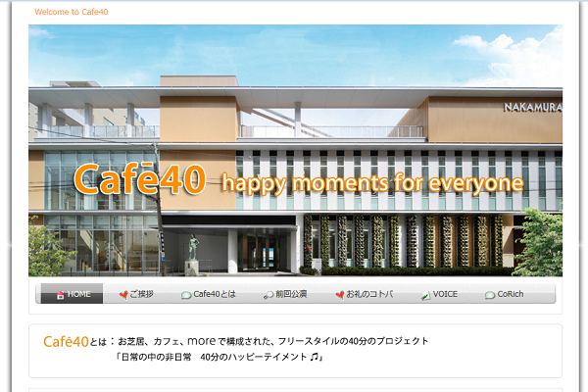Click the home icon in navigation bar
This screenshot has height=392, width=588.
(x=60, y=294)
